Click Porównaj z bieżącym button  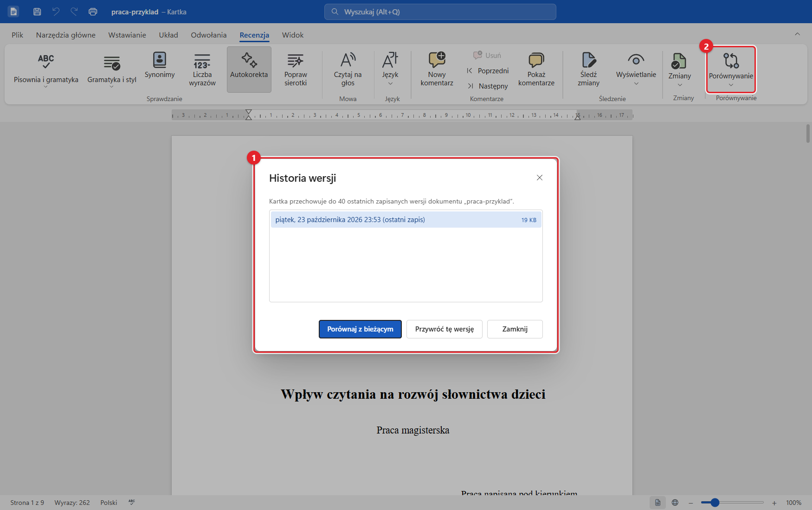360,329
